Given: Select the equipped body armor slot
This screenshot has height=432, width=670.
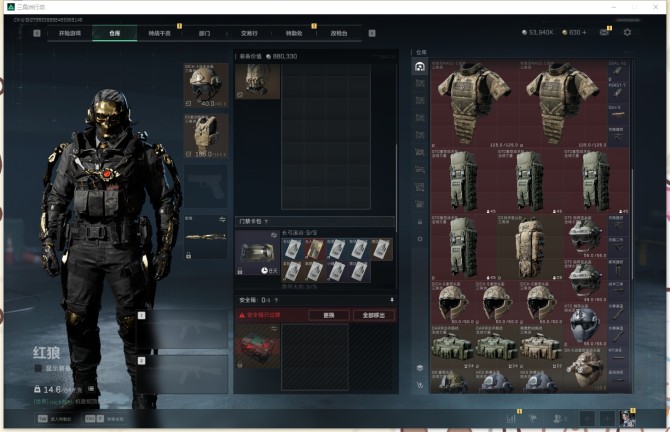Looking at the screenshot, I should [206, 136].
